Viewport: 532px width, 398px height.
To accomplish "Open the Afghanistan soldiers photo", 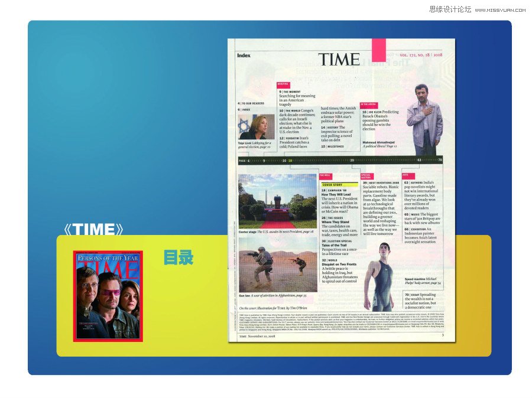I will click(278, 265).
